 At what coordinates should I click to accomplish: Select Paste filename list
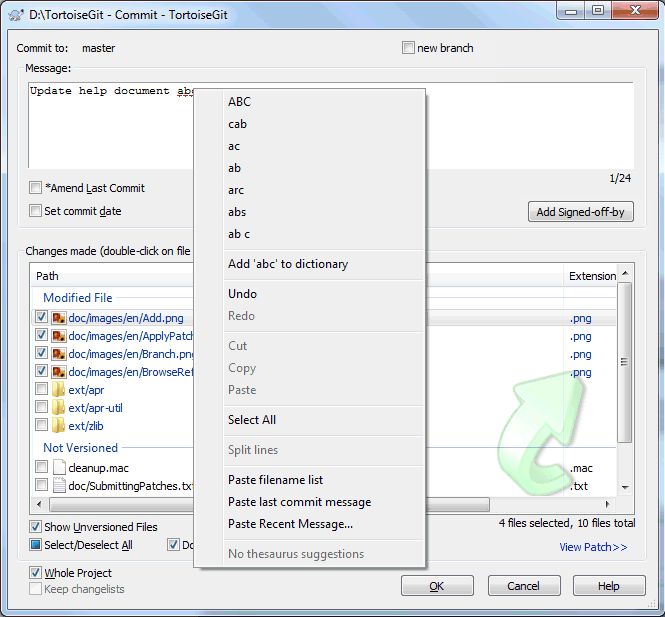point(310,480)
